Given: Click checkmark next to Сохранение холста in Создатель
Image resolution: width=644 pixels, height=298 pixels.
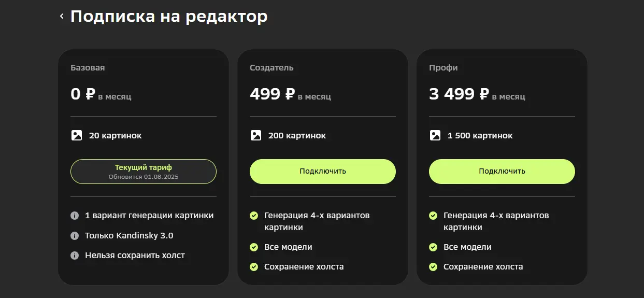Looking at the screenshot, I should [x=254, y=267].
